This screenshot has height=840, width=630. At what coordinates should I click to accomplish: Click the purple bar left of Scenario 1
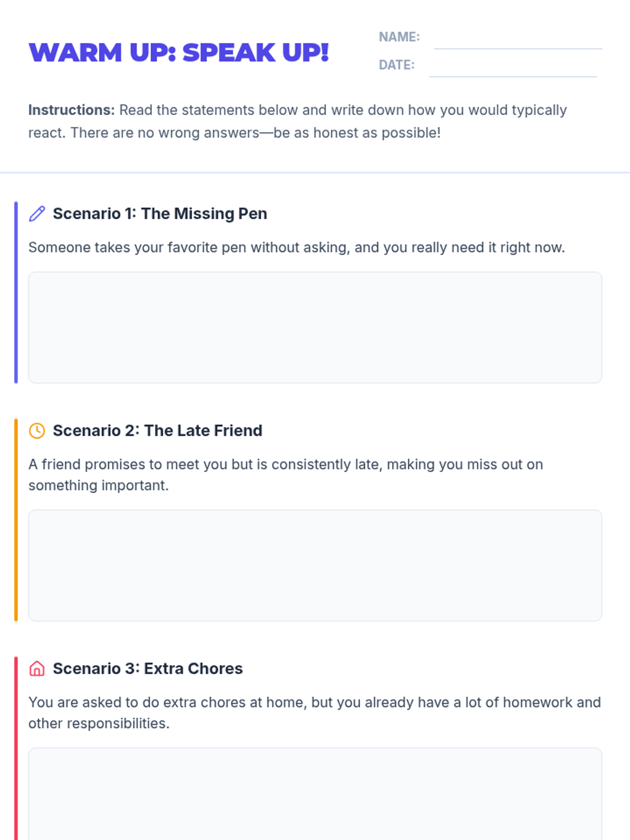pyautogui.click(x=16, y=292)
